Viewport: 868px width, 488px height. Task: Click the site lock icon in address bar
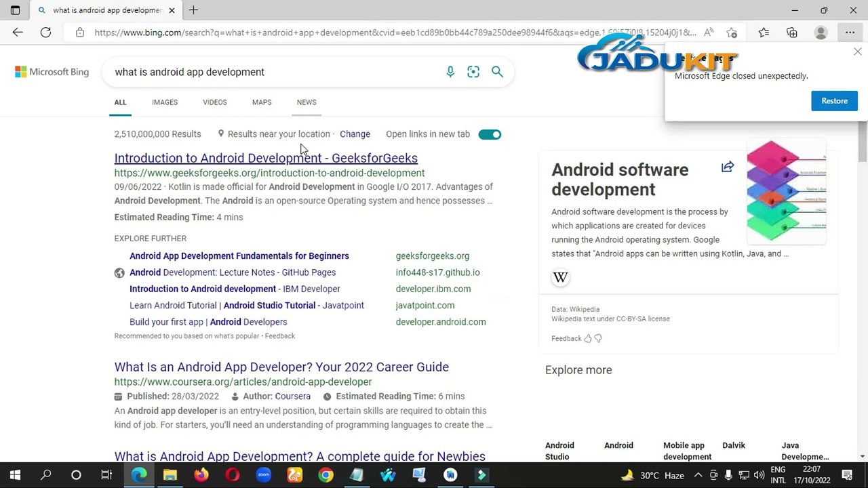[x=80, y=33]
